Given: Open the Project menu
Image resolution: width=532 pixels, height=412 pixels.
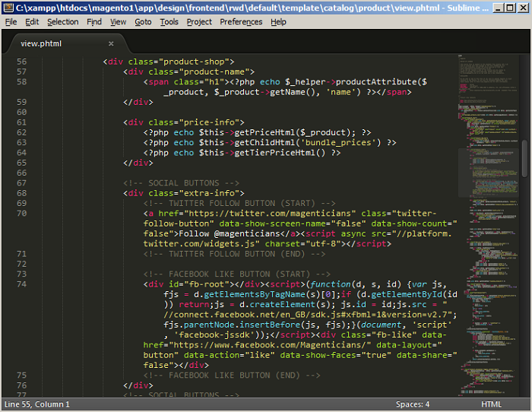Looking at the screenshot, I should click(199, 22).
